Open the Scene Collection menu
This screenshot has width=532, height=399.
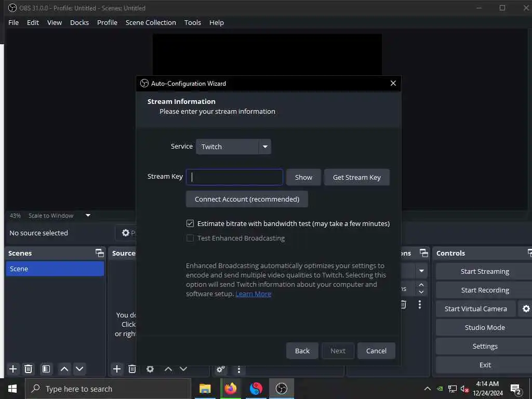click(151, 22)
